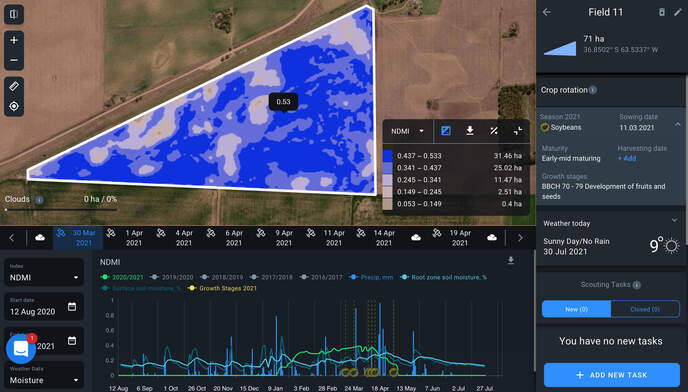Viewport: 688px width, 392px height.
Task: Toggle the split view compare icon
Action: 14,14
